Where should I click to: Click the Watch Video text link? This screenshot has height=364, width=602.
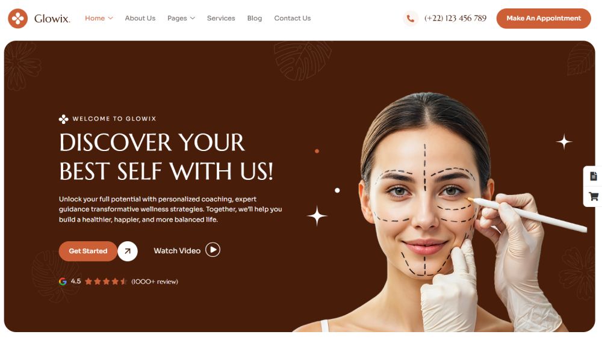[177, 251]
